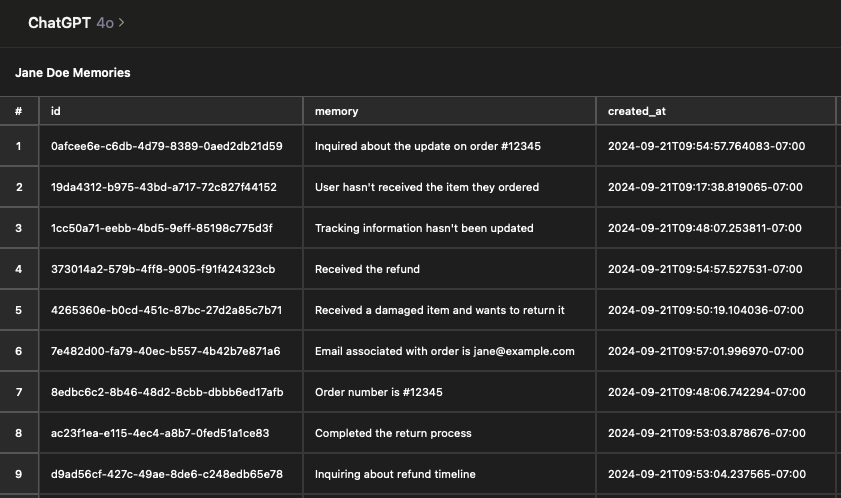Select the id column header
The image size is (841, 498).
[x=171, y=111]
